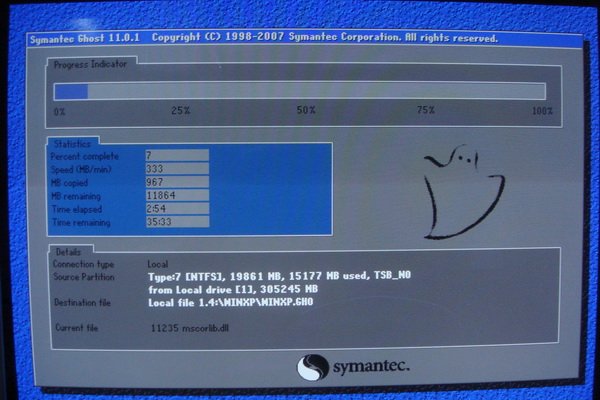This screenshot has width=600, height=400.
Task: Click the MB copied label
Action: click(x=70, y=183)
